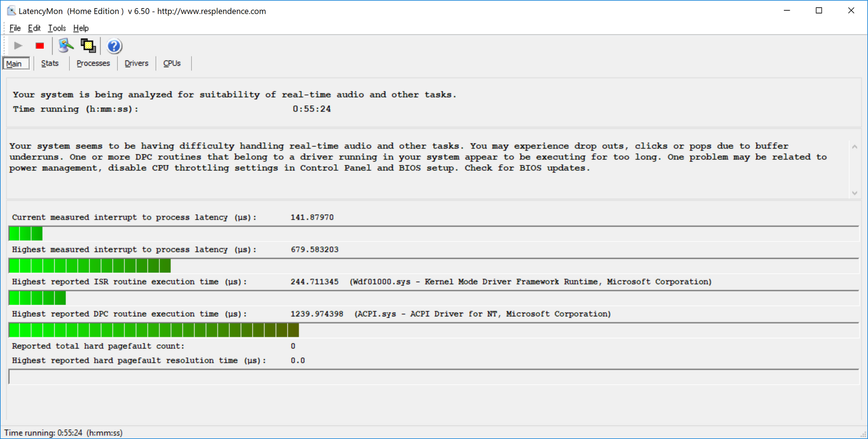Click the LatencyMon title bar text
Viewport: 868px width, 439px height.
[142, 11]
